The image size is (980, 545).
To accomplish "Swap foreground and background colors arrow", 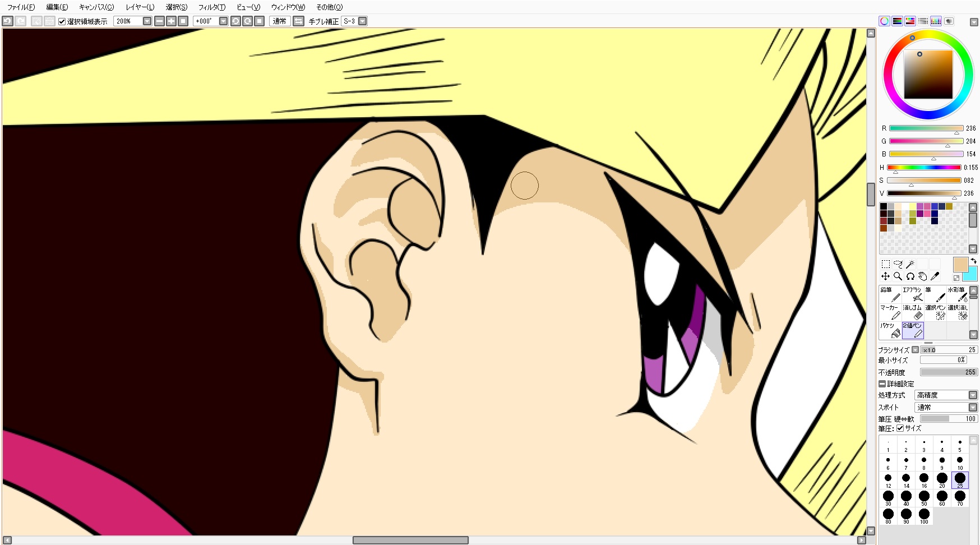I will (973, 261).
